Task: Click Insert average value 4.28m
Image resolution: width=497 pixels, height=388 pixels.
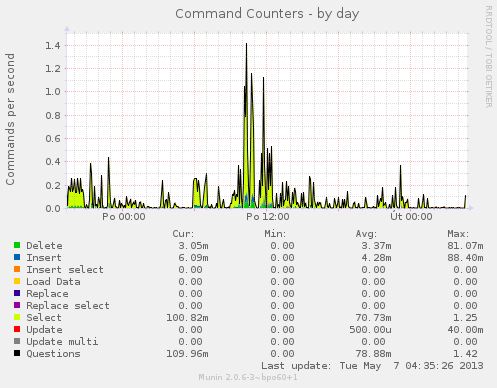Action: (x=377, y=258)
